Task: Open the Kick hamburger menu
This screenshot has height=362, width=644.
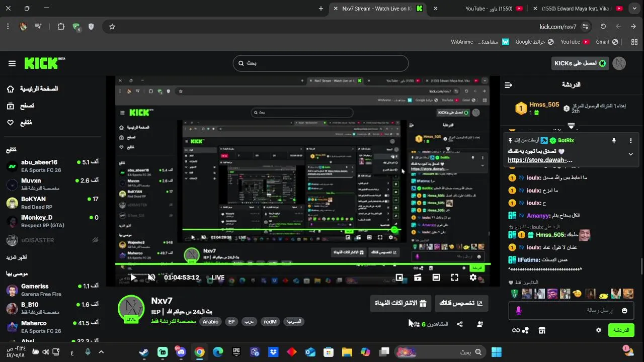Action: [x=12, y=63]
